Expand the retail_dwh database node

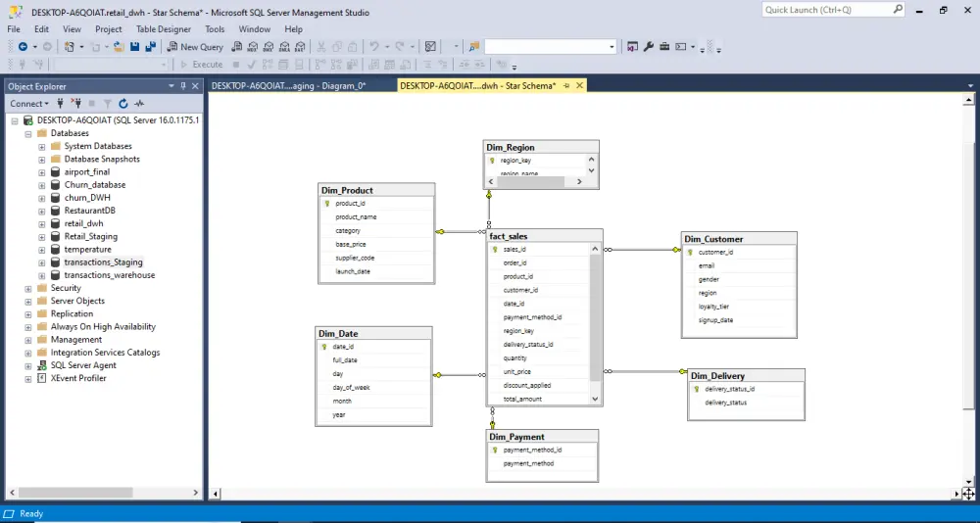(42, 223)
